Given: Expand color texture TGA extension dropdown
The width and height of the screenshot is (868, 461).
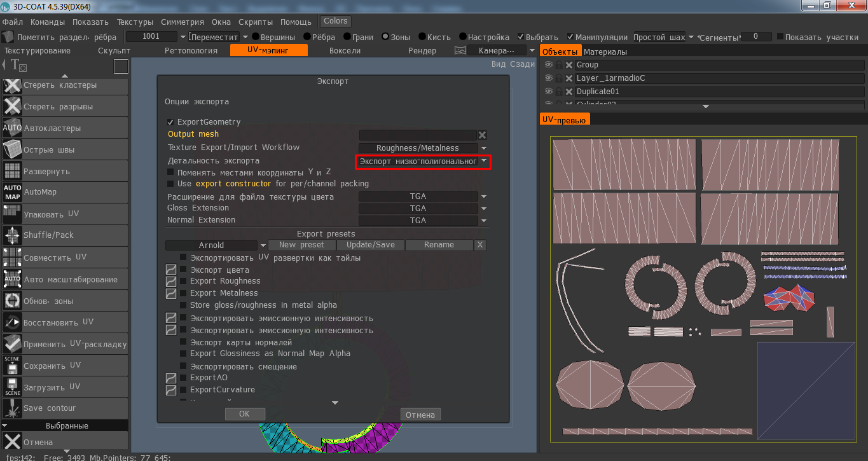Looking at the screenshot, I should (x=484, y=197).
